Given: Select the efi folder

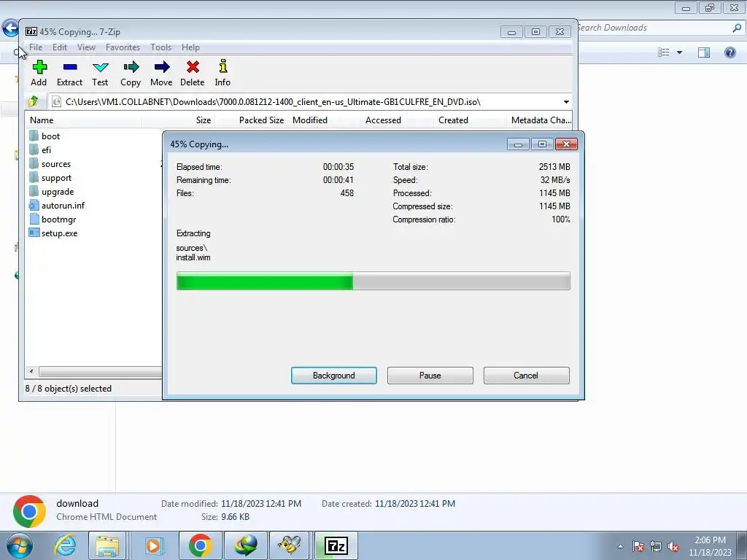Looking at the screenshot, I should [40, 150].
